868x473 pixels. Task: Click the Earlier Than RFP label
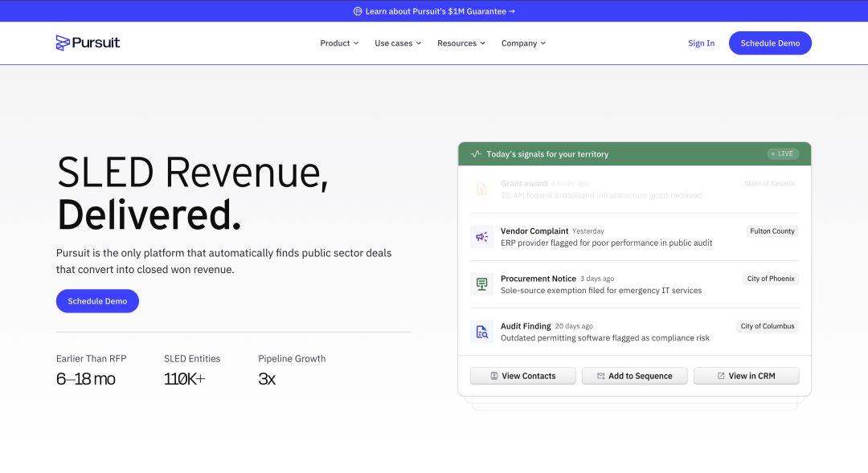click(92, 358)
